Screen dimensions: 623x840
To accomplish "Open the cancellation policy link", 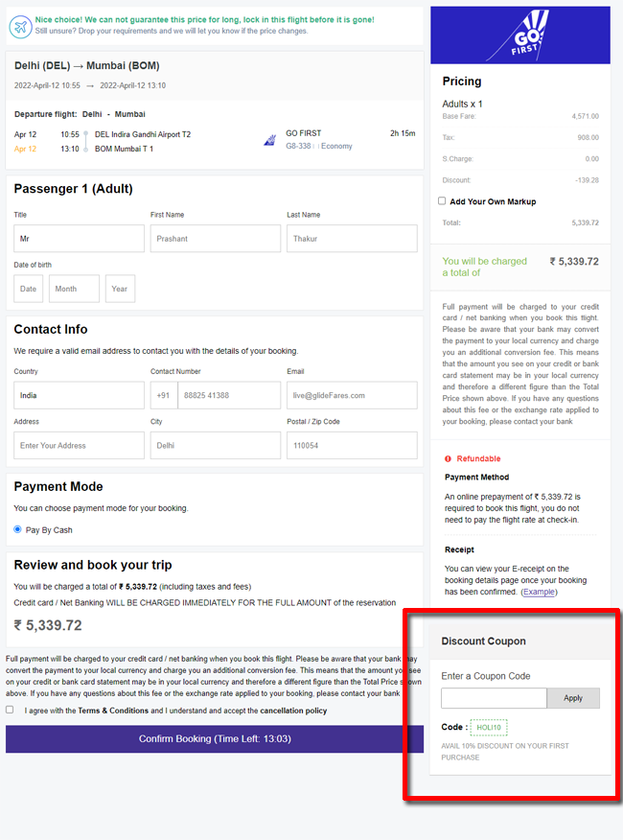I will point(293,711).
